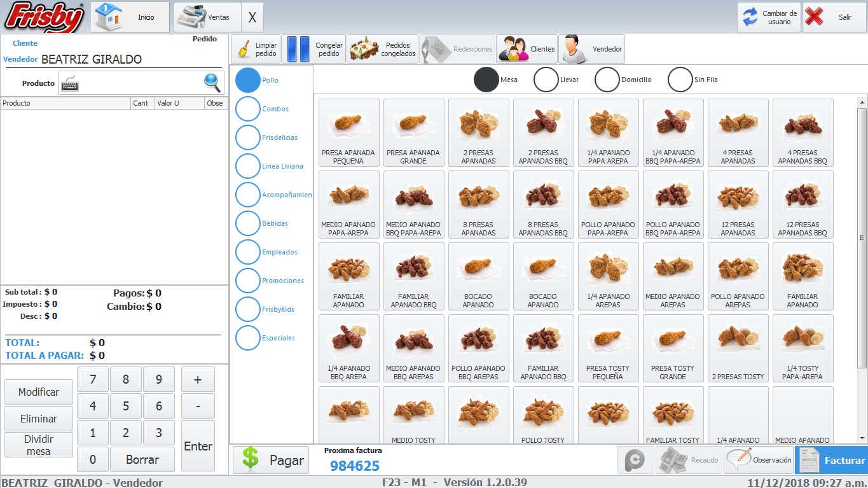Choose Llevar order type
Screen dimensions: 868x488
point(546,80)
